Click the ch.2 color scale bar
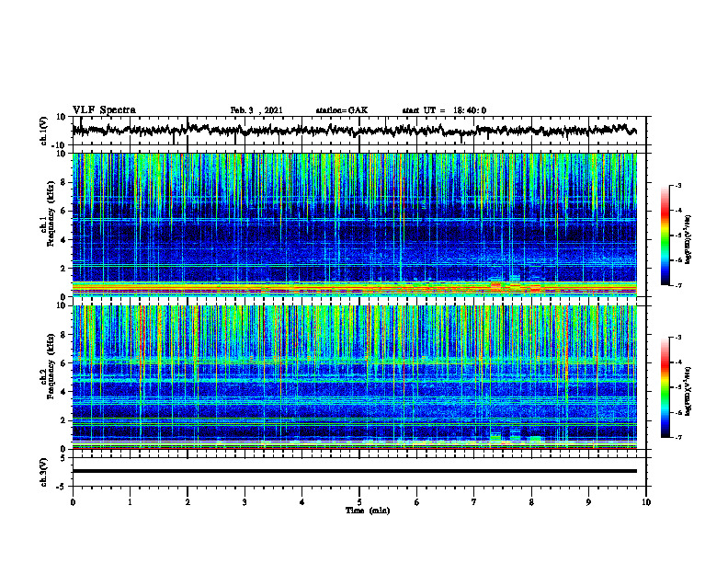728x563 pixels. (665, 387)
